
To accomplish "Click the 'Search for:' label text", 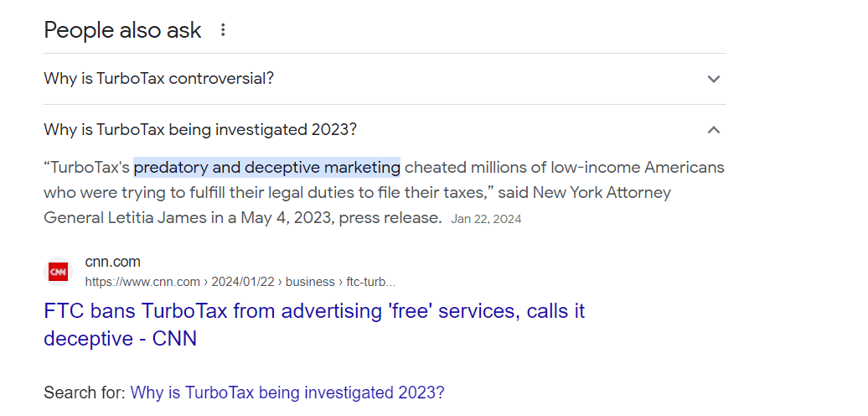I will tap(85, 393).
